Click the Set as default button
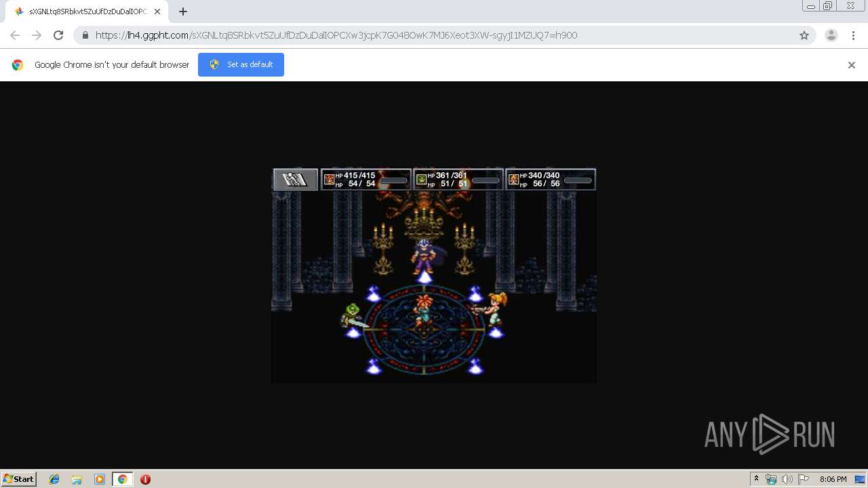The image size is (868, 488). click(241, 64)
